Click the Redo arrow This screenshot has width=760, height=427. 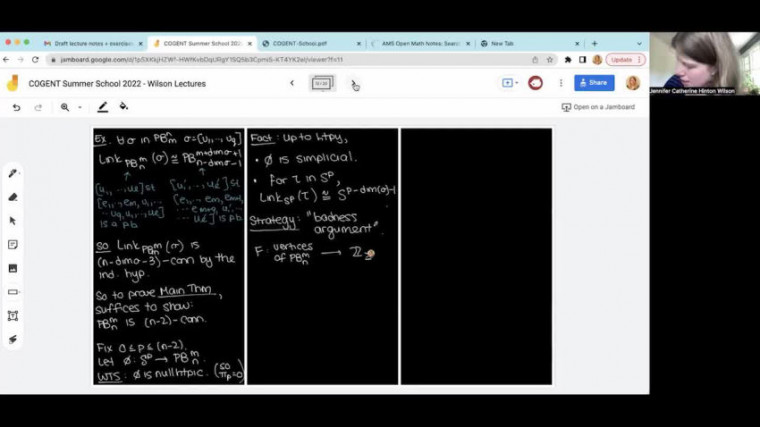tap(38, 107)
